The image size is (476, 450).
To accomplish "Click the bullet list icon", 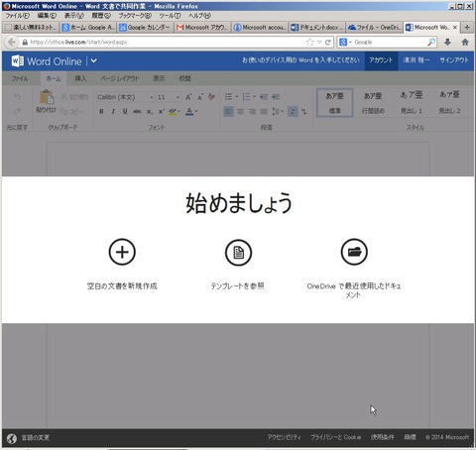I will (x=228, y=97).
